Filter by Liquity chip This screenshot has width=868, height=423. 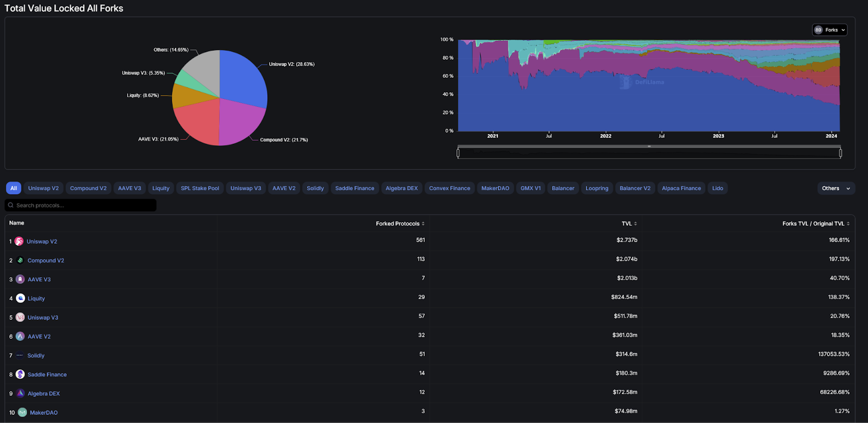click(x=161, y=188)
